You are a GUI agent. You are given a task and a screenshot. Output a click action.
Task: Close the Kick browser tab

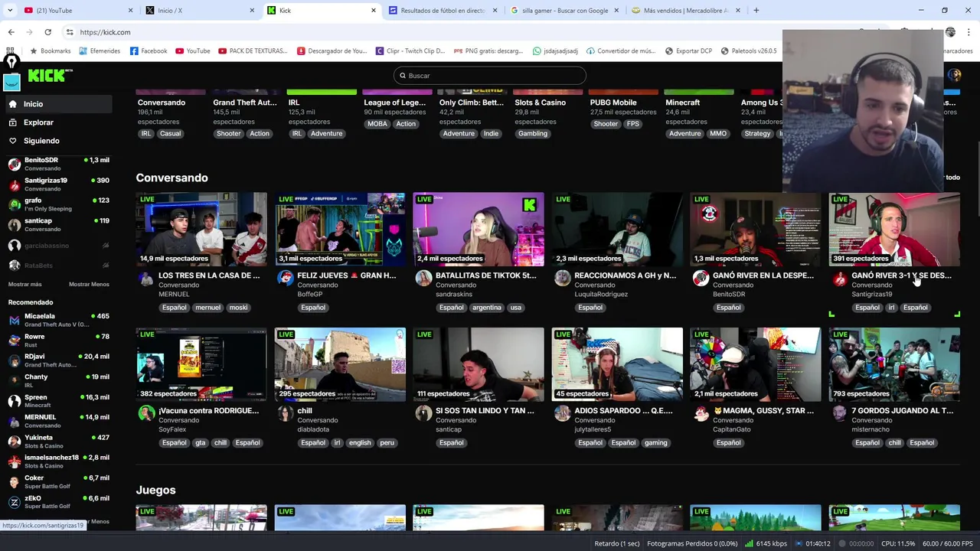pyautogui.click(x=374, y=11)
